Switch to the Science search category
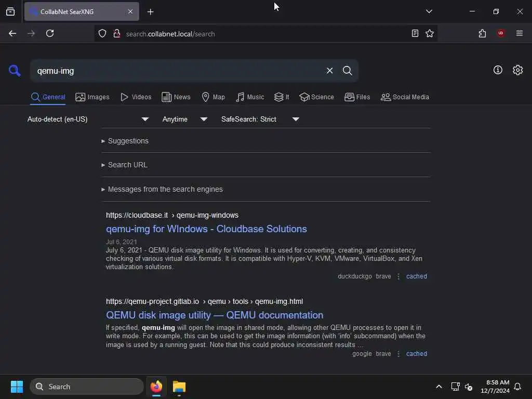Viewport: 532px width, 399px height. [x=316, y=97]
